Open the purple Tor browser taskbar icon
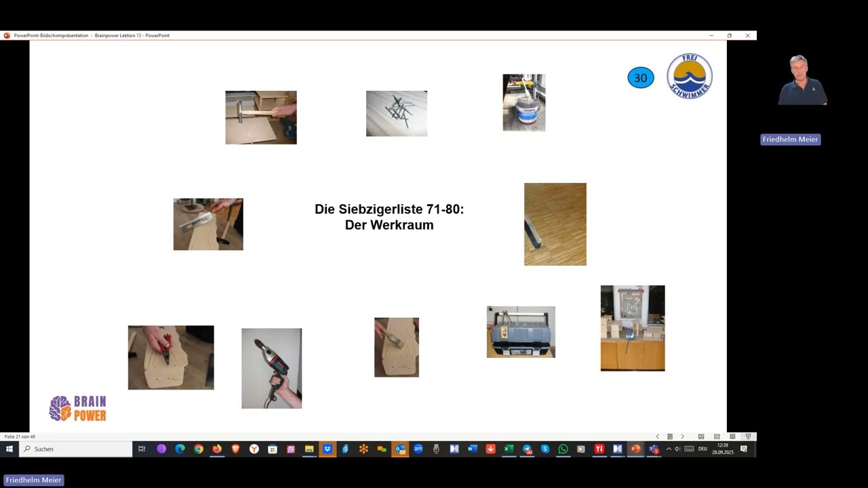868x488 pixels. click(161, 449)
